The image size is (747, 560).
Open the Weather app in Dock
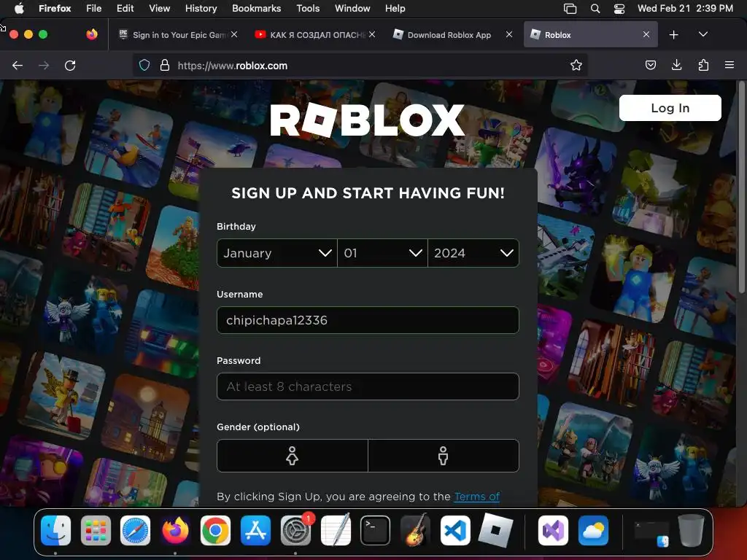(x=593, y=531)
